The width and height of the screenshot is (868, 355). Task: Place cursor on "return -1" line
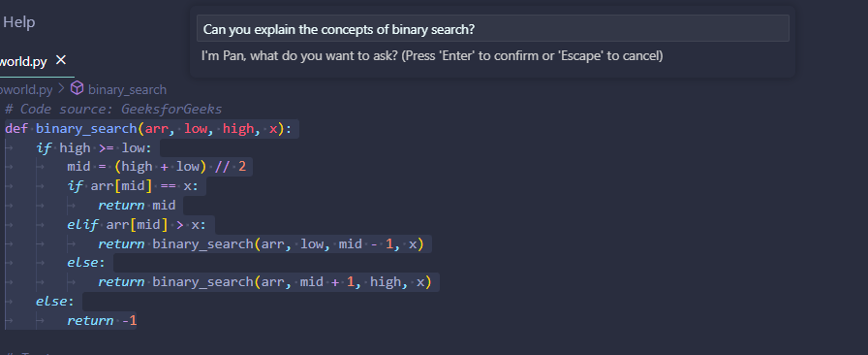point(102,321)
